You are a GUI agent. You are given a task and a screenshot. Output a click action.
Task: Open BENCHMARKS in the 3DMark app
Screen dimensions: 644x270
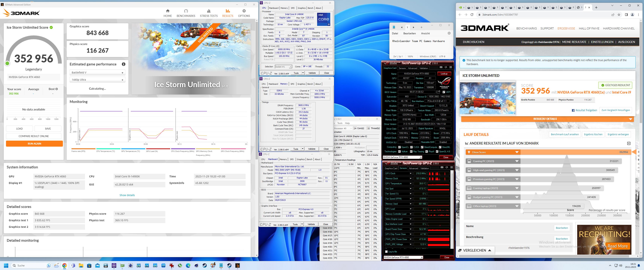186,13
